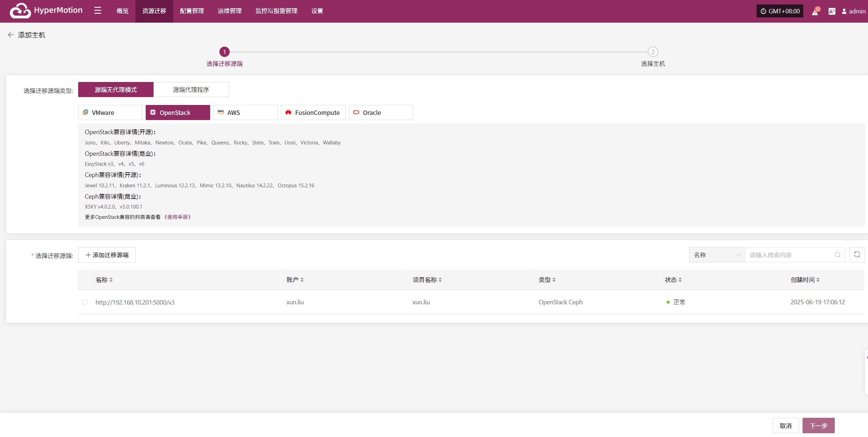Refresh the migration source list

coord(857,255)
